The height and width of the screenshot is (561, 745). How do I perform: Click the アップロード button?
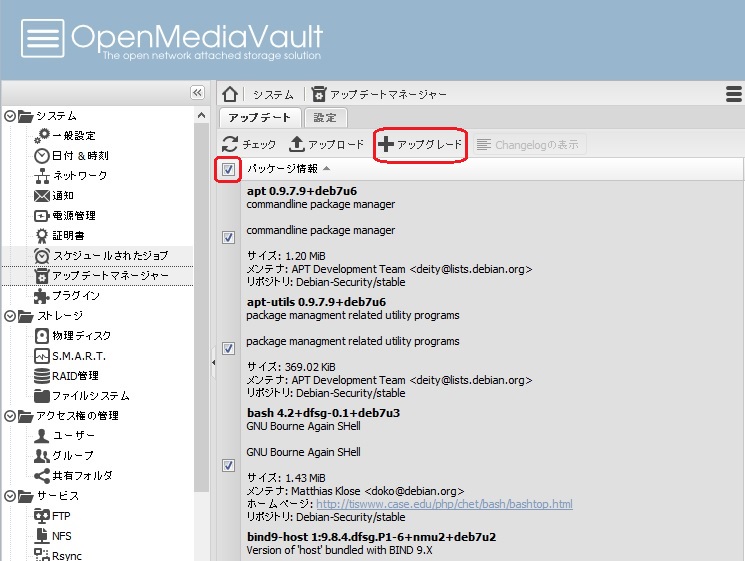326,144
